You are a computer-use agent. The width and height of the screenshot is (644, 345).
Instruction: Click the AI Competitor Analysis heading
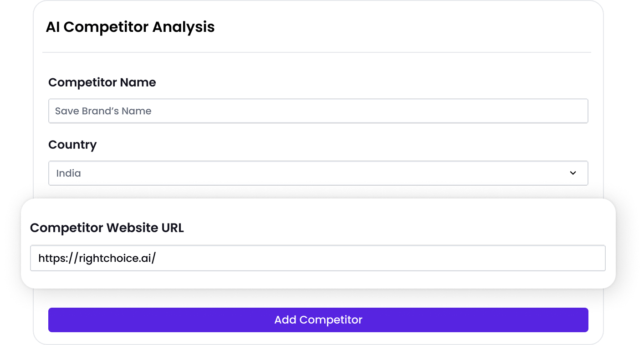click(130, 27)
